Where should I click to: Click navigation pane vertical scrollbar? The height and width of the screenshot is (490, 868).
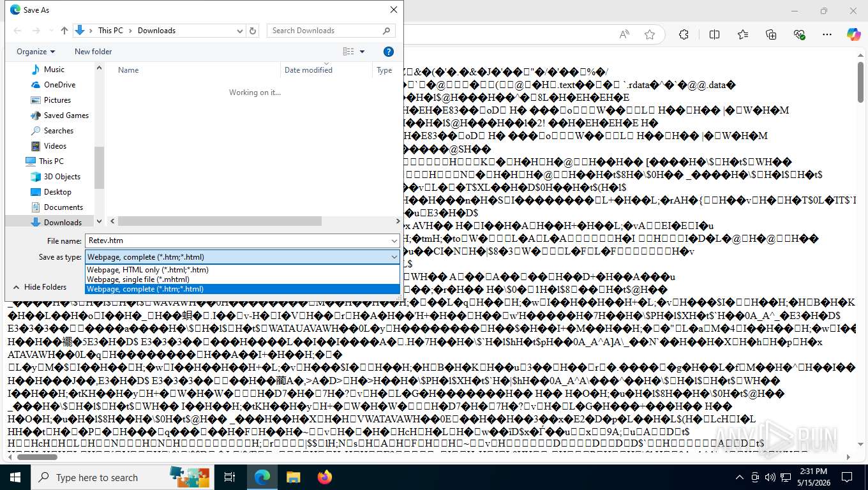[x=99, y=167]
